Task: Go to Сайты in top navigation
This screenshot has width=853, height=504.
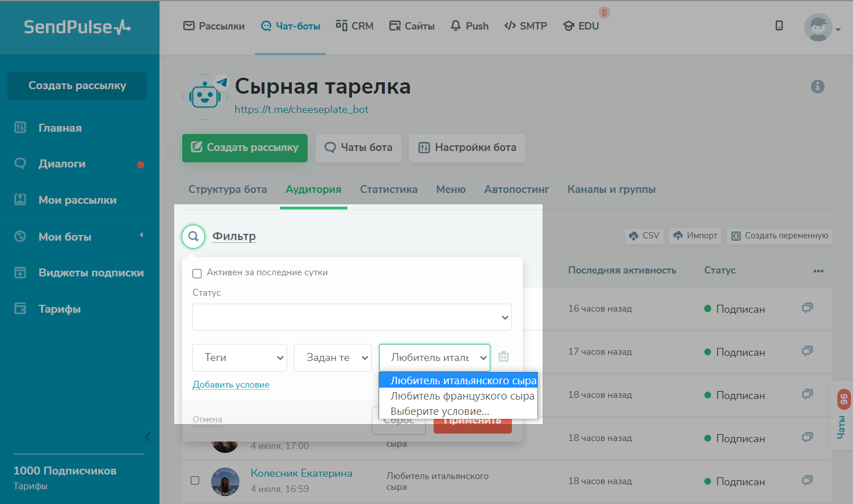Action: (x=411, y=26)
